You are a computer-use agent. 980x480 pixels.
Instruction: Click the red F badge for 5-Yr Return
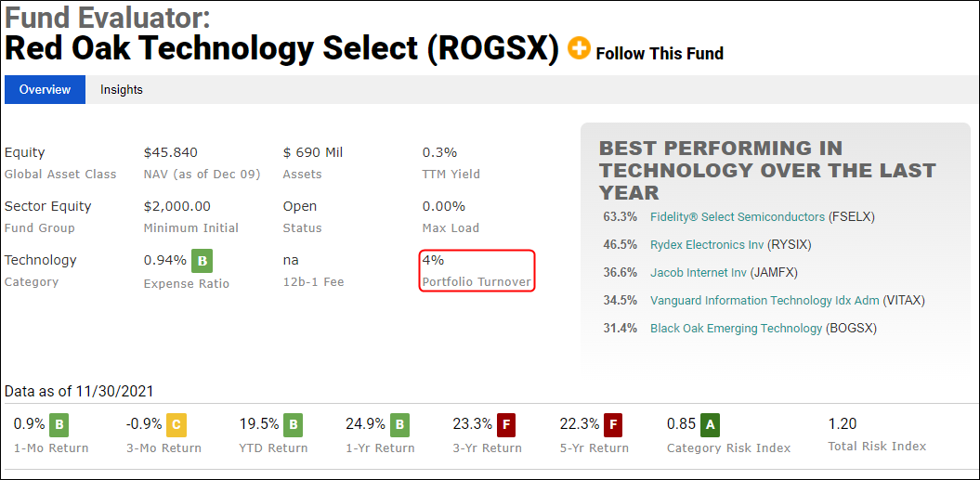614,425
